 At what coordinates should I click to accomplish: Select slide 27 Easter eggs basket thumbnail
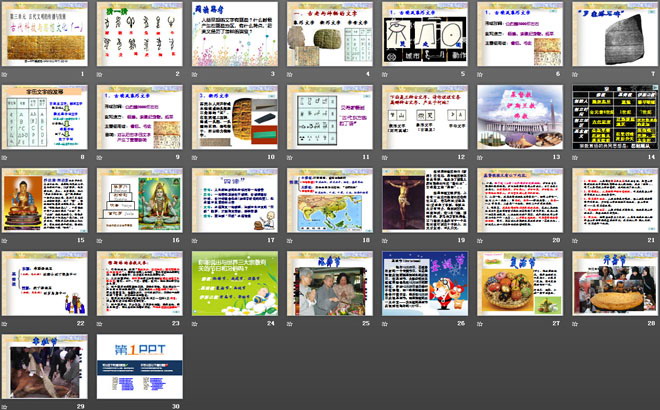(520, 284)
